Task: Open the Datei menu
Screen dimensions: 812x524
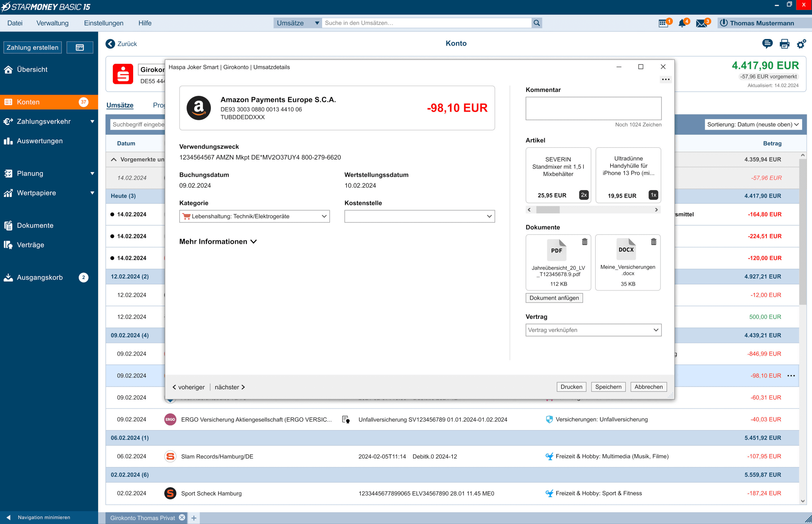Action: point(15,23)
